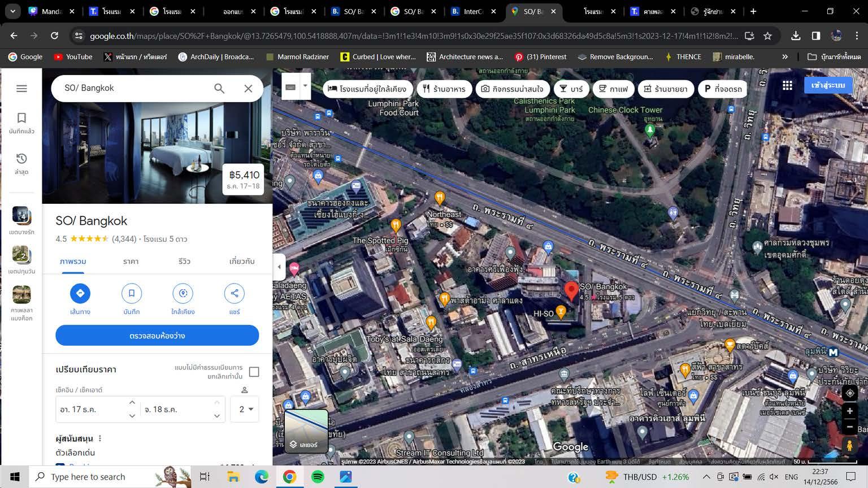Image resolution: width=868 pixels, height=488 pixels.
Task: Show hidden system tray icons
Action: [x=706, y=477]
